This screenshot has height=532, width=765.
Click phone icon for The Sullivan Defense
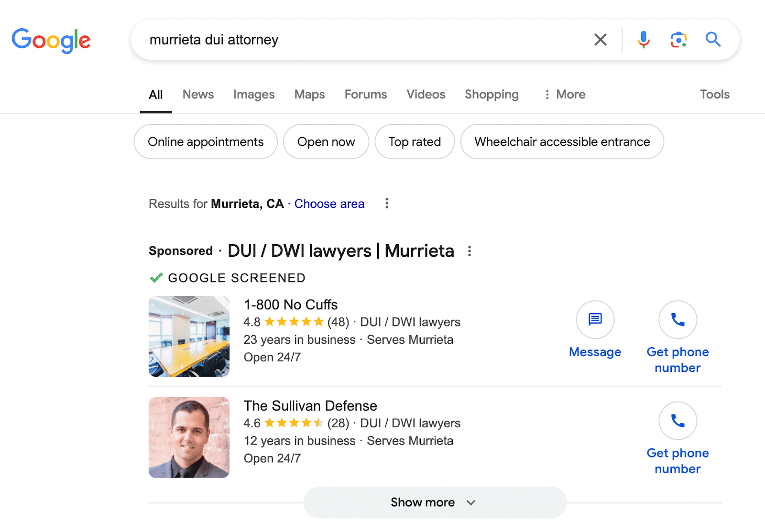[x=678, y=421]
